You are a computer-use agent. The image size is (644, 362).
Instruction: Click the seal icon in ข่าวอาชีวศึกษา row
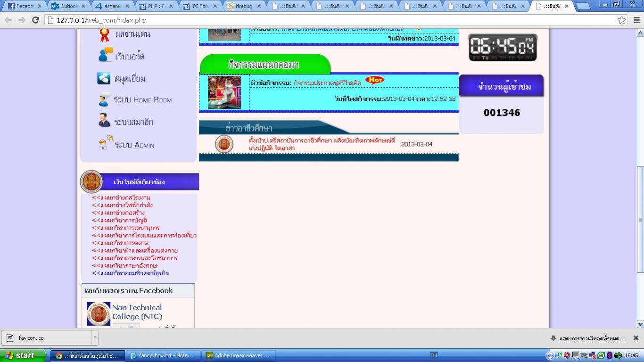tap(224, 144)
